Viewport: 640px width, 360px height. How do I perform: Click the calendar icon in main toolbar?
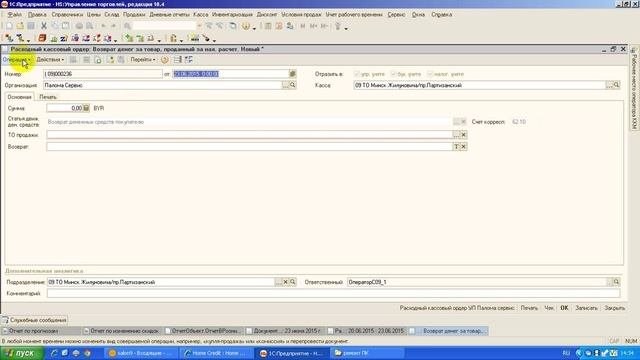click(x=279, y=26)
